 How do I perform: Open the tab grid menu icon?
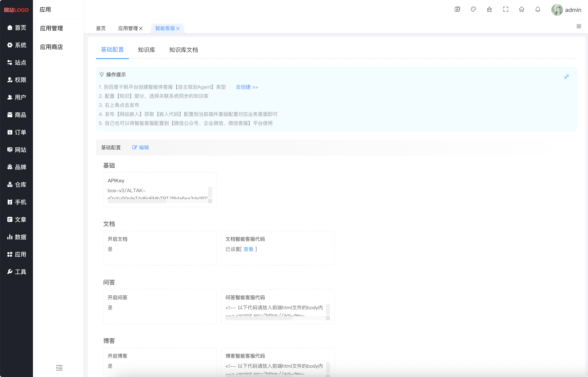pyautogui.click(x=579, y=26)
